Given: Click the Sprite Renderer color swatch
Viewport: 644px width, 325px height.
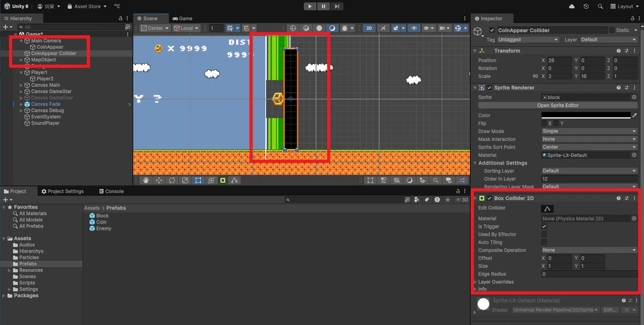Looking at the screenshot, I should click(x=586, y=115).
